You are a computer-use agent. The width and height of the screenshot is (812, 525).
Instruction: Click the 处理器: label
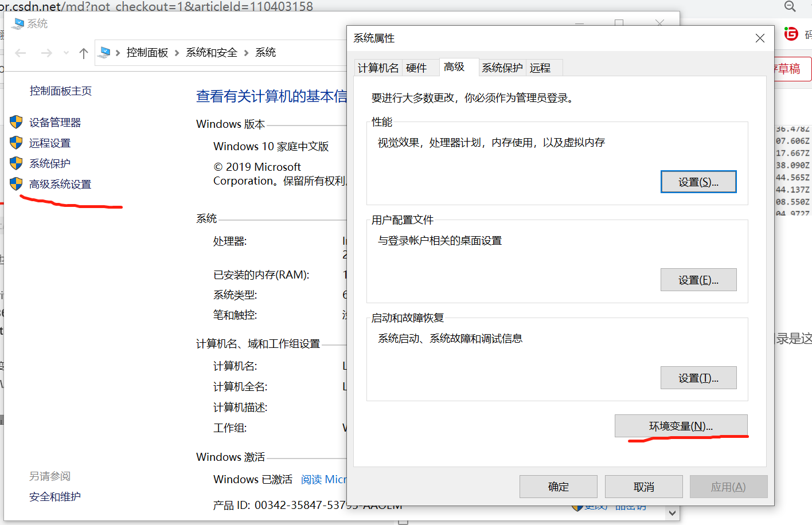230,241
